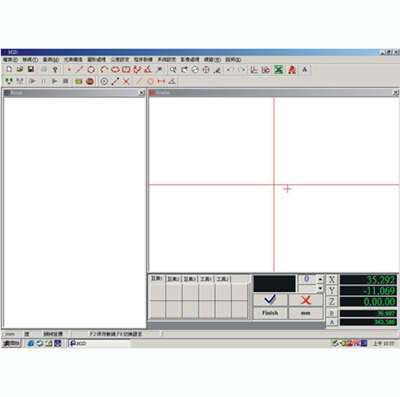Screen dimensions: 400x397
Task: Select the red line measurement tool
Action: [x=80, y=70]
